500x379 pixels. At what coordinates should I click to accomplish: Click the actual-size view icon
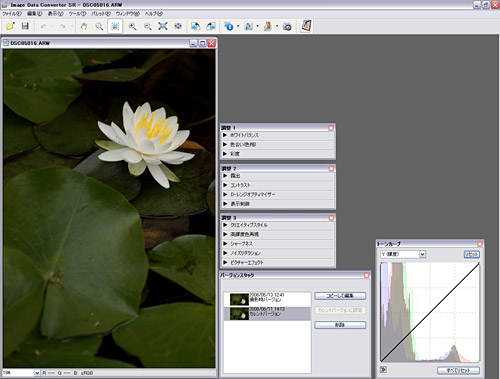(x=178, y=26)
